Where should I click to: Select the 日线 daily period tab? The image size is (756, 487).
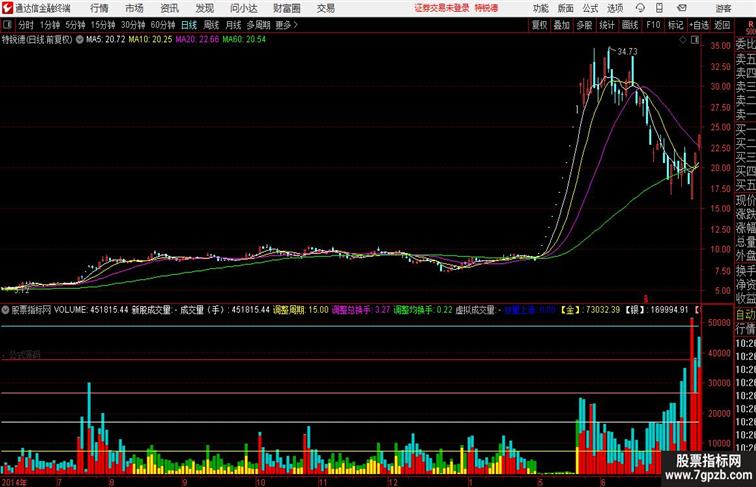189,25
